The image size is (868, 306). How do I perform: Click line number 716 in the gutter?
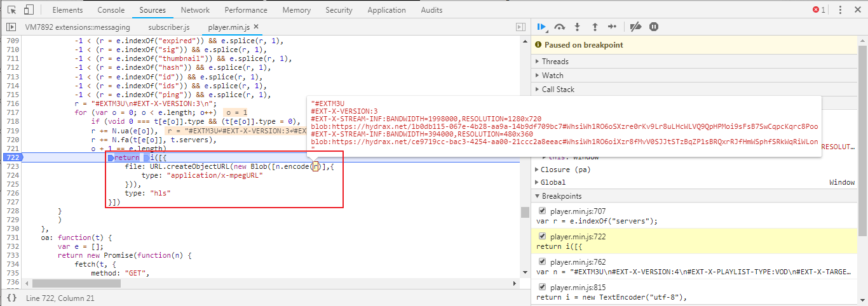[x=13, y=103]
